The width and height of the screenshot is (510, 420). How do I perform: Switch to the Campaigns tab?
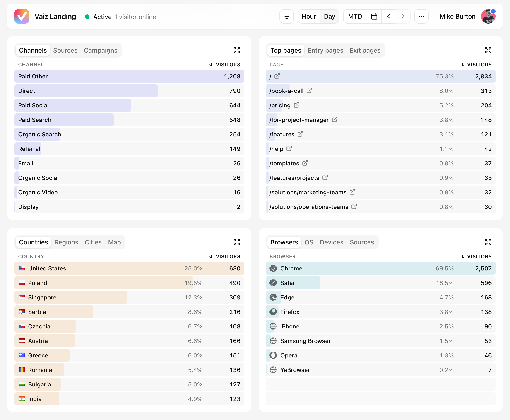(x=101, y=50)
